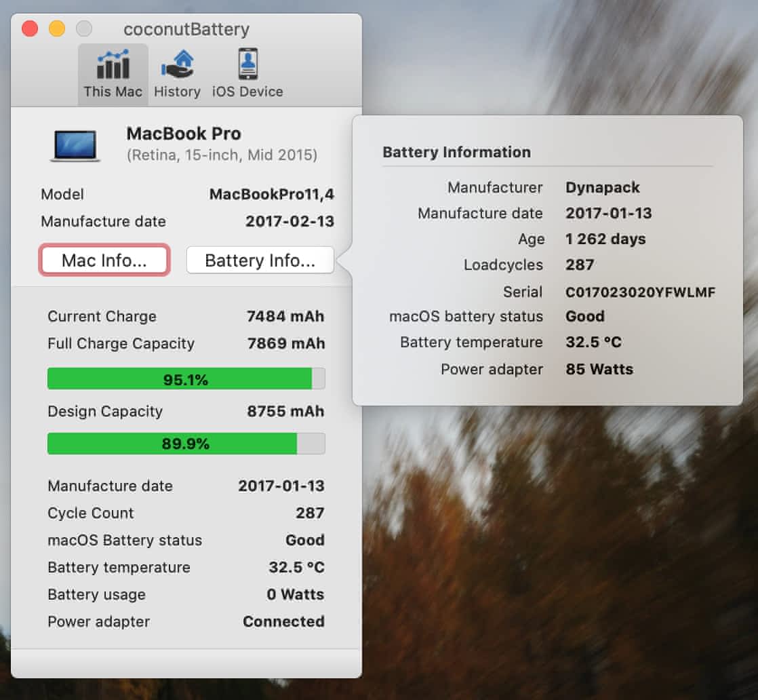Click the Model label

62,194
